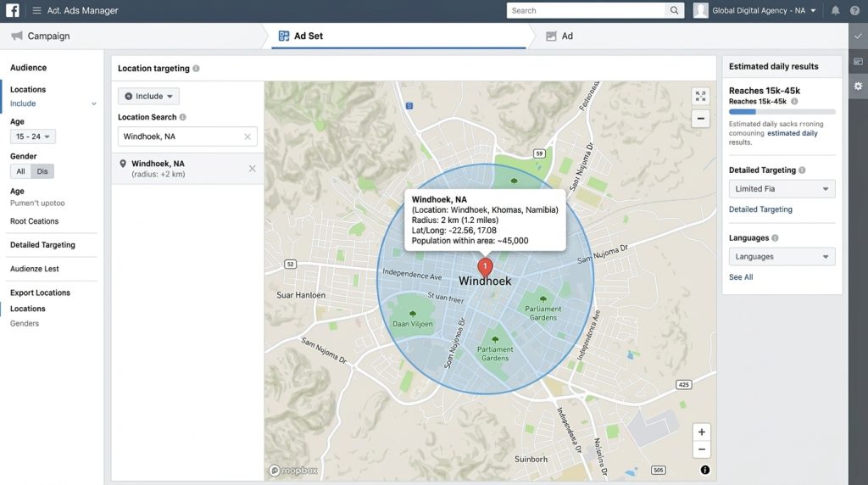868x485 pixels.
Task: Open the map attribution info icon
Action: 704,470
